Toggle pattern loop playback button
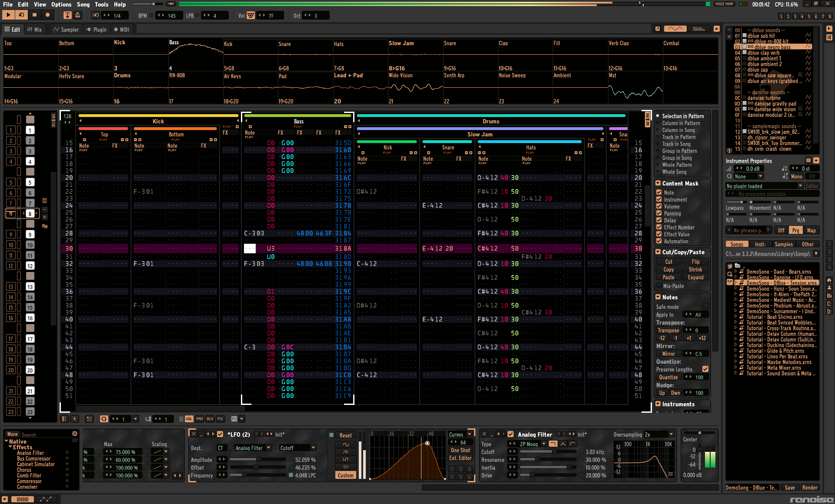The width and height of the screenshot is (835, 504). click(x=21, y=15)
